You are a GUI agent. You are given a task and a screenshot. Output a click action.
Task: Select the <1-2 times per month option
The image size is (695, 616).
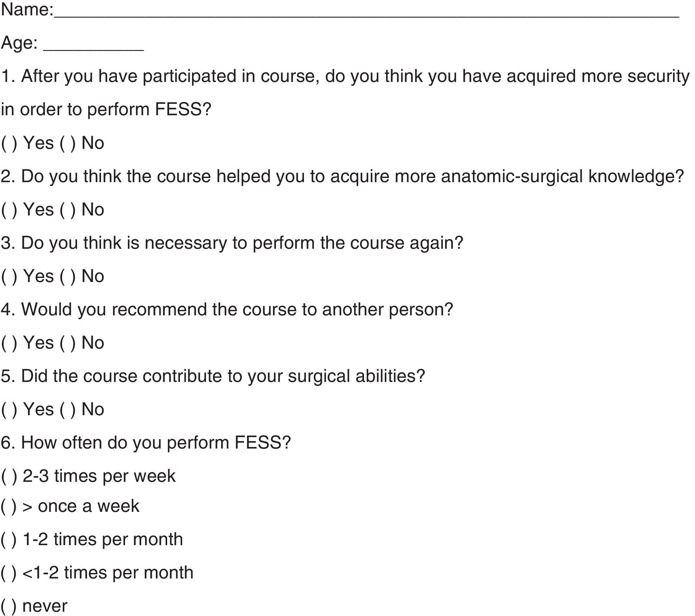pyautogui.click(x=8, y=573)
